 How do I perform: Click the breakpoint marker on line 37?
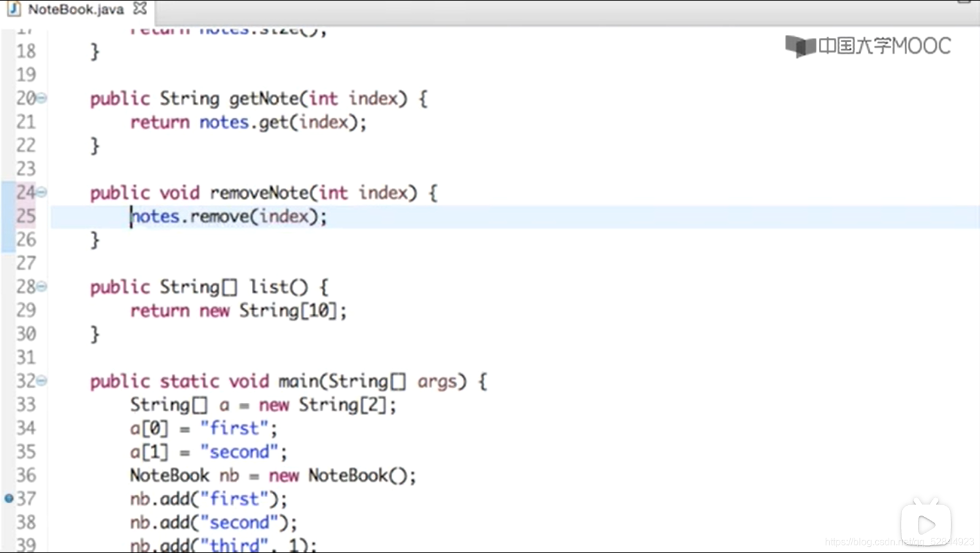point(9,498)
